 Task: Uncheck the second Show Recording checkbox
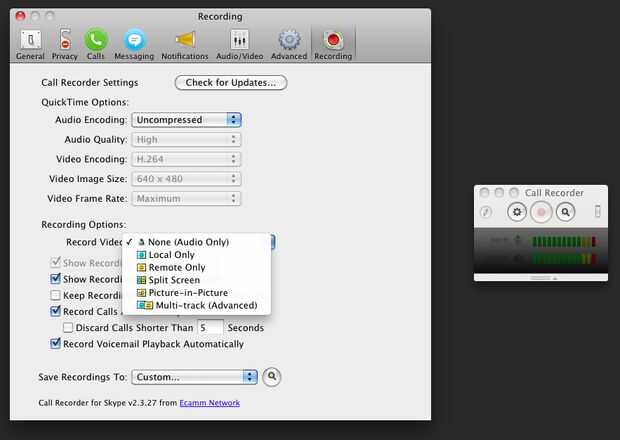click(x=55, y=279)
